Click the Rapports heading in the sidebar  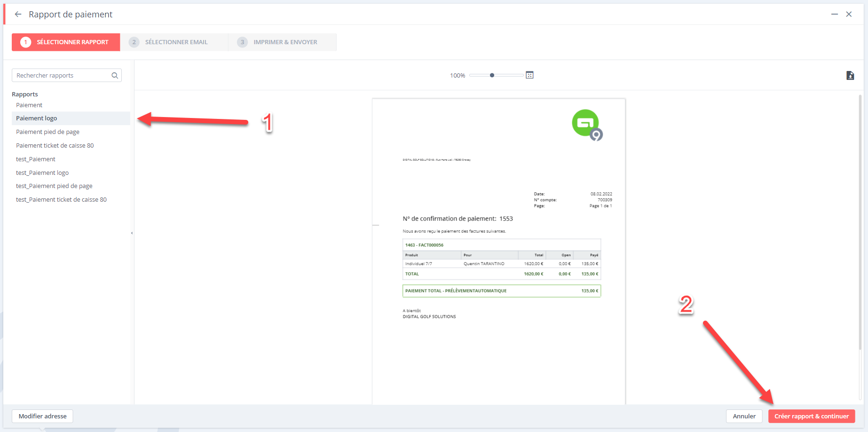point(25,94)
